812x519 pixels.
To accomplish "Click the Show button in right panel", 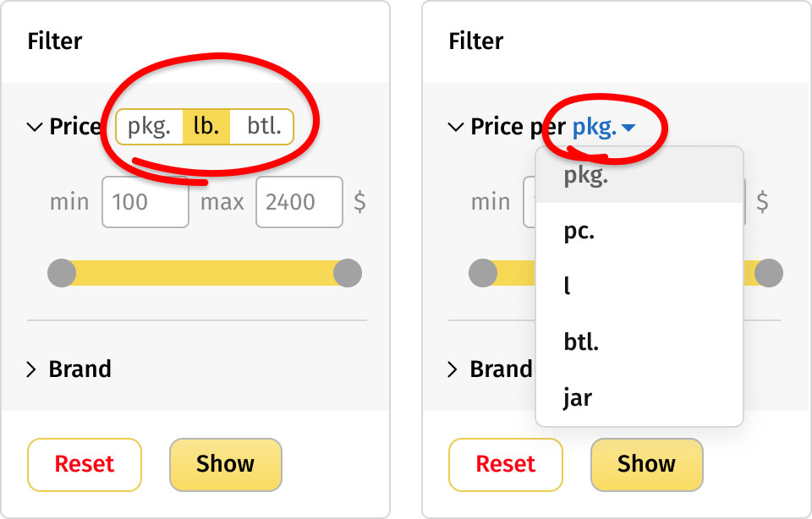I will (647, 464).
